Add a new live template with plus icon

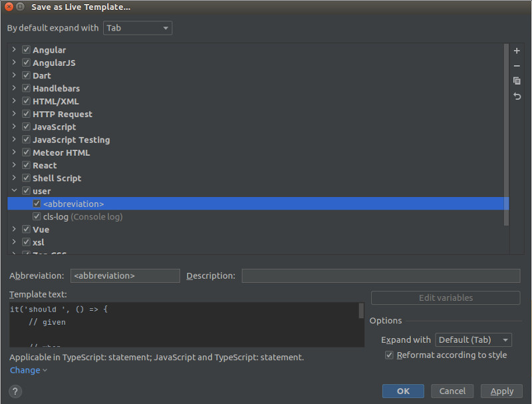click(517, 50)
